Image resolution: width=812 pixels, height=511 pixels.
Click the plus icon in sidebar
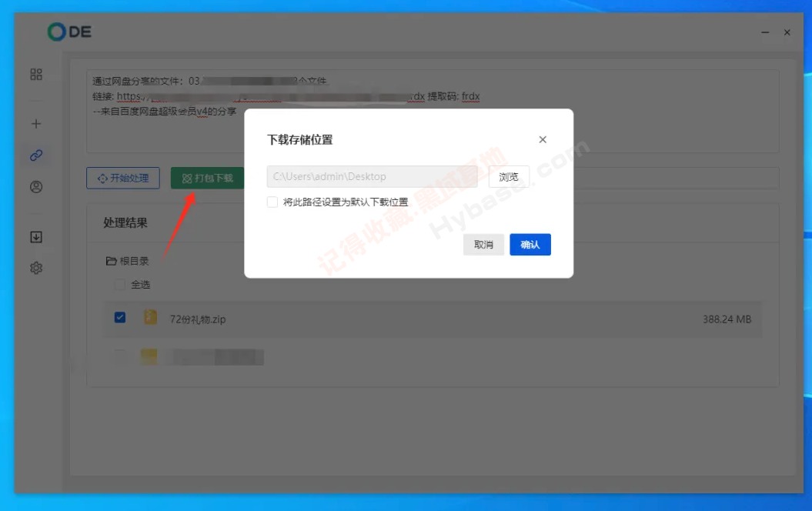(x=36, y=124)
